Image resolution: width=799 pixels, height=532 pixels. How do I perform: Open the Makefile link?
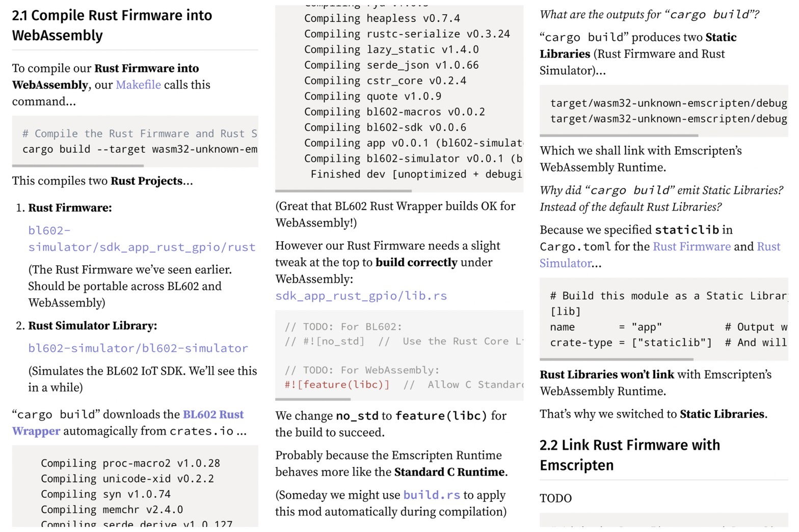coord(138,85)
